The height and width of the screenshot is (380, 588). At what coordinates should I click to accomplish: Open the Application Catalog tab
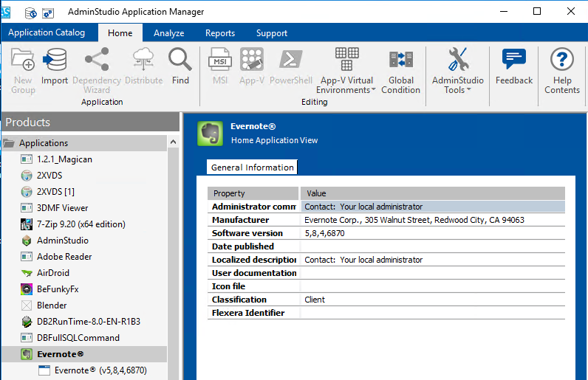click(x=47, y=32)
